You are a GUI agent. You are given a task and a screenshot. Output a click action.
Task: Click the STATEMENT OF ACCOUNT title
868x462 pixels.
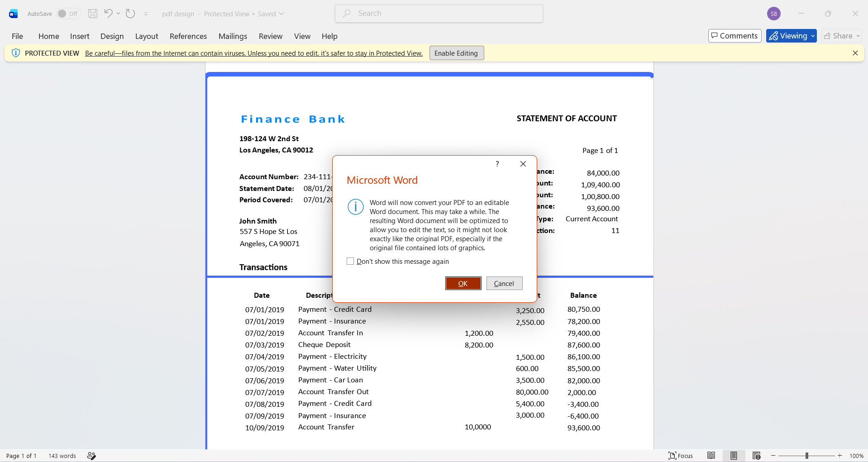pos(567,119)
